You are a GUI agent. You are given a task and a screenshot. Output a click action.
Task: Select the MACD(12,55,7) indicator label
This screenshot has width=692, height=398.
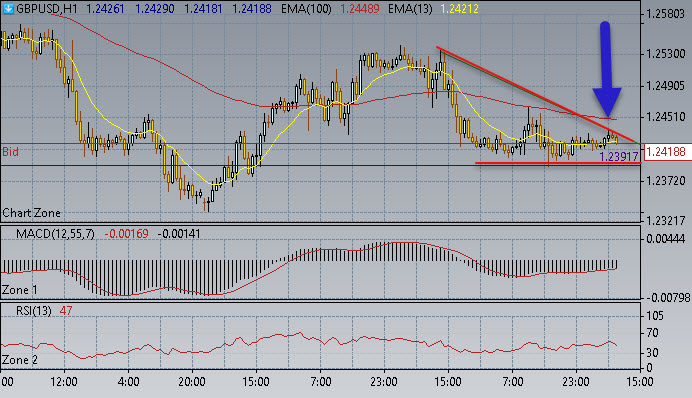pyautogui.click(x=55, y=233)
